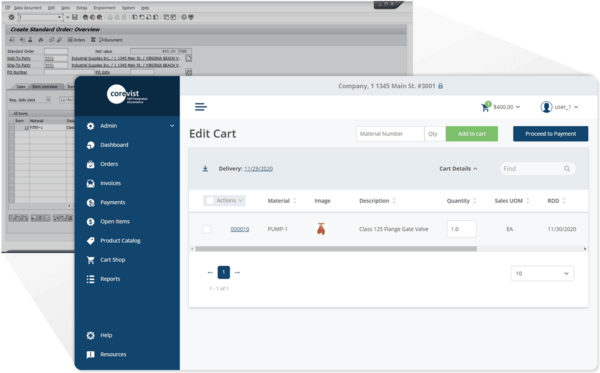The image size is (600, 373).
Task: Click the Orders button in SAP toolbar
Action: coord(77,40)
